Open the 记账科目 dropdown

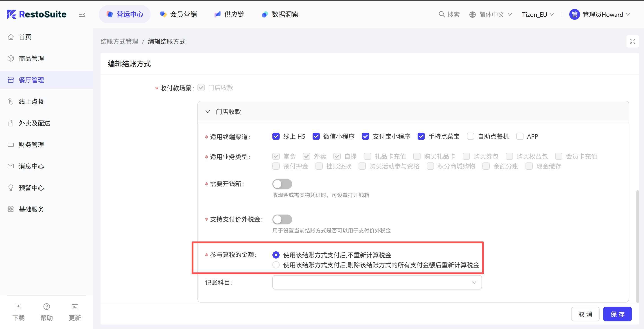click(x=377, y=283)
